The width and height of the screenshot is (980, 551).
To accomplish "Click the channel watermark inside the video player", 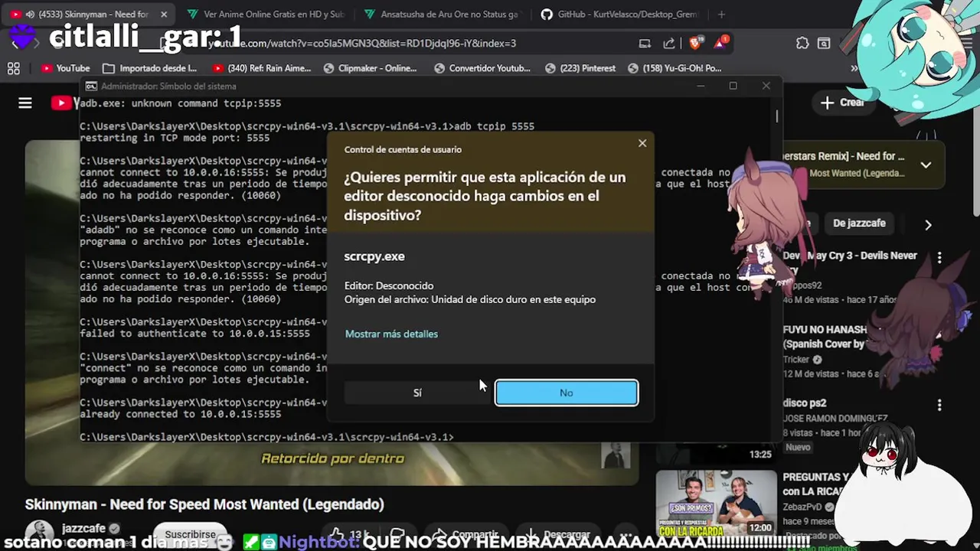I will (616, 455).
